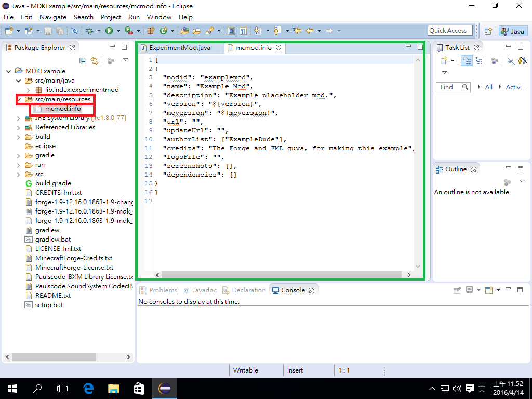
Task: Toggle Show Whitespace Characters
Action: click(243, 31)
